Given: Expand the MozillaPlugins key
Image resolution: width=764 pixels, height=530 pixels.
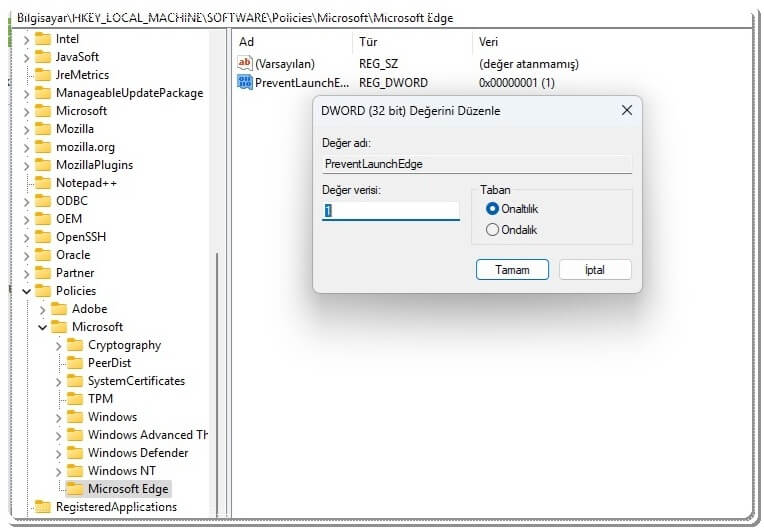Looking at the screenshot, I should pos(26,166).
